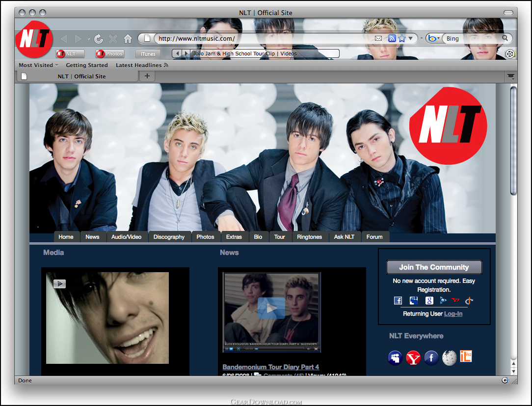Click the iTunes toolbar button
This screenshot has height=406, width=532.
[148, 53]
